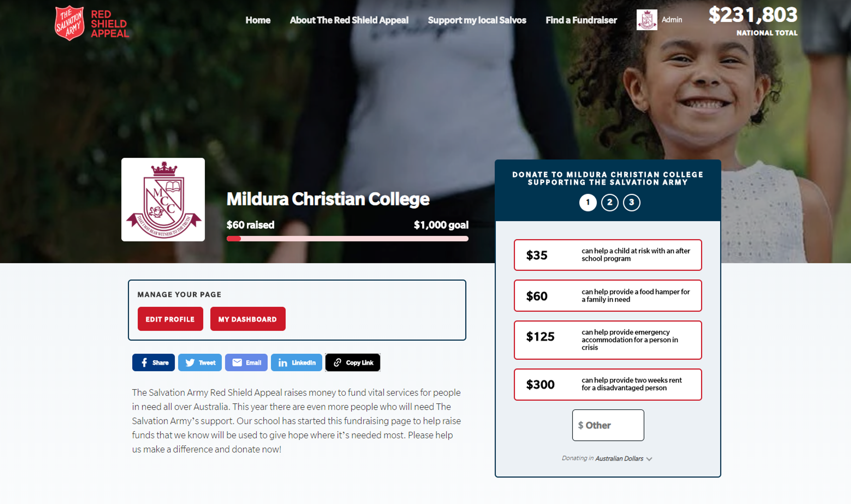Image resolution: width=851 pixels, height=504 pixels.
Task: Go to donation step 3
Action: [632, 202]
